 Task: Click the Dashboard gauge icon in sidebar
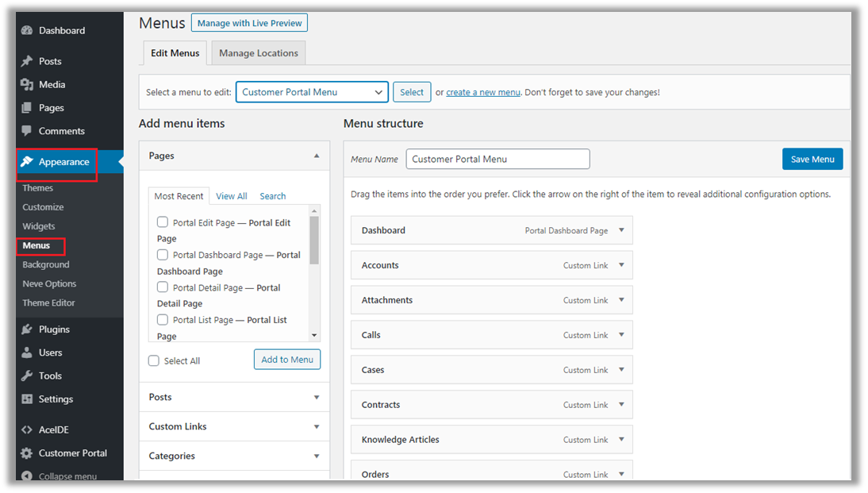[x=27, y=31]
